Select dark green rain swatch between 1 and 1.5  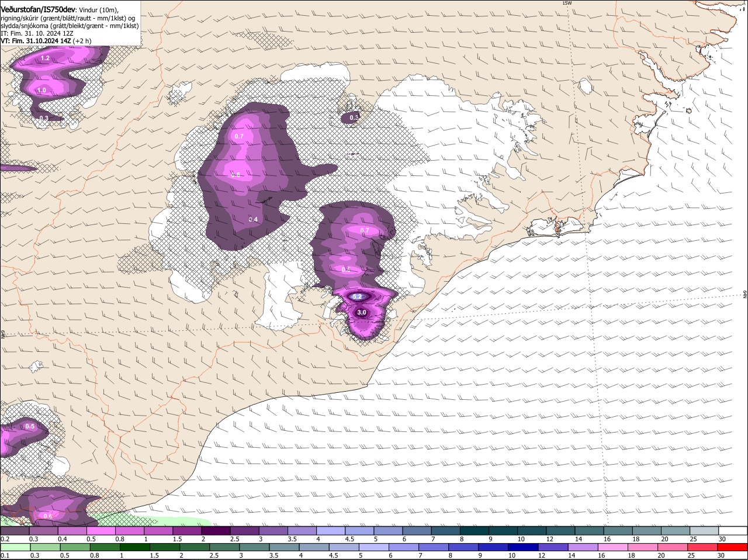coord(136,547)
